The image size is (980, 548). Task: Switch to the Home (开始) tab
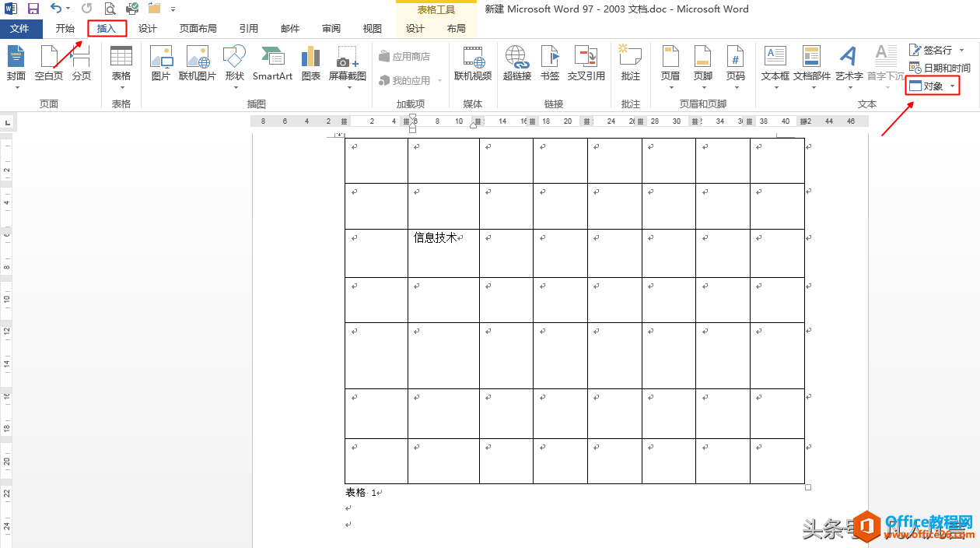pyautogui.click(x=65, y=29)
